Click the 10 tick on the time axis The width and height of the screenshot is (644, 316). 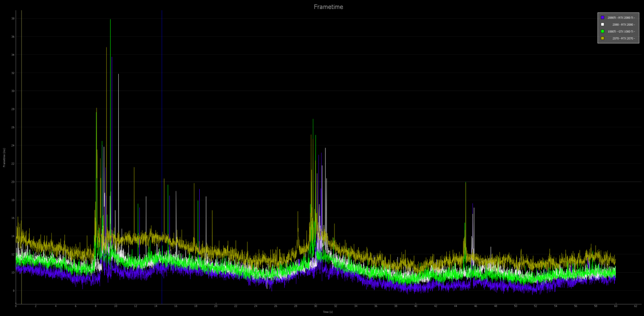pos(116,306)
